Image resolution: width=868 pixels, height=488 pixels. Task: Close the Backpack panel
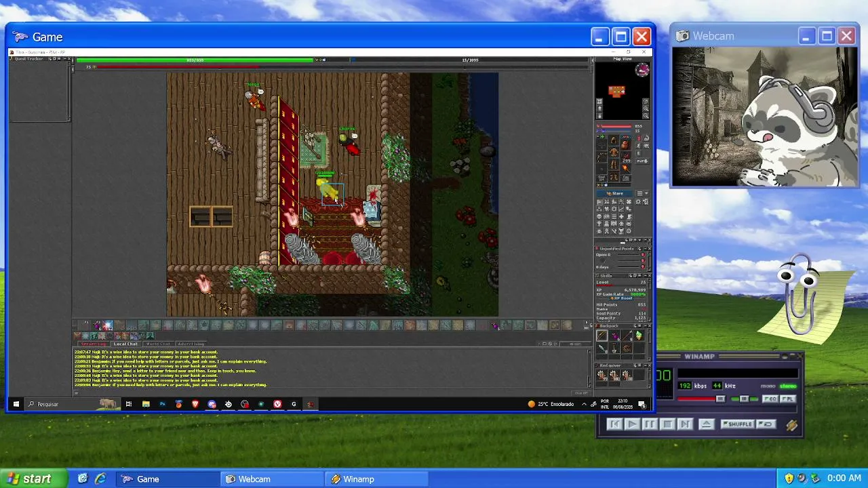648,326
